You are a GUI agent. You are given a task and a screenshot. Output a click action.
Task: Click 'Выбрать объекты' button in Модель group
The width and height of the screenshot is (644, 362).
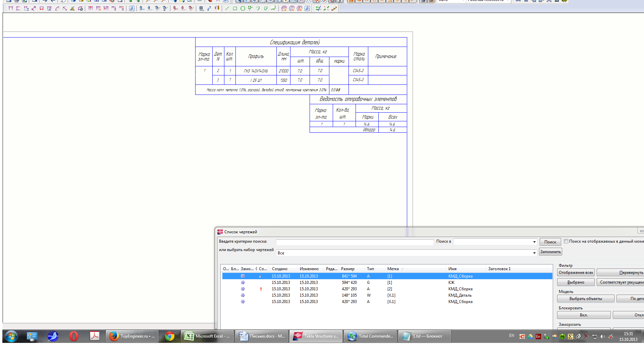pos(585,299)
